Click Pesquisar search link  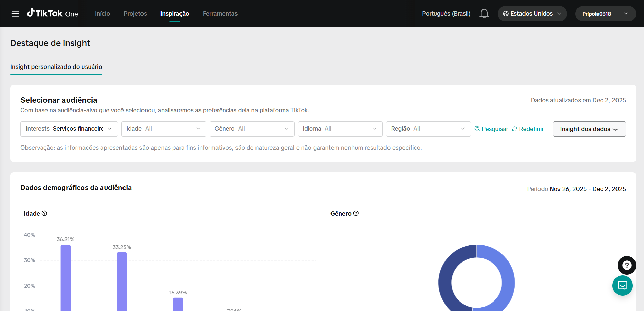point(491,129)
